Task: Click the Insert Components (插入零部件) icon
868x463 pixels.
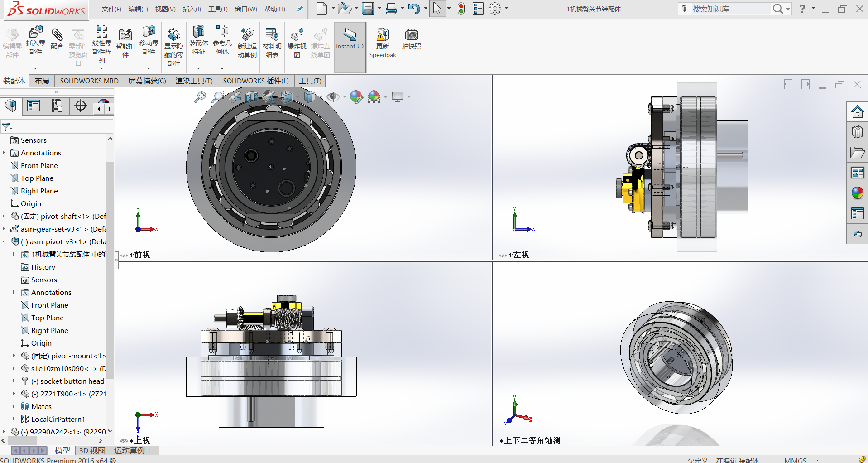Action: [x=36, y=32]
